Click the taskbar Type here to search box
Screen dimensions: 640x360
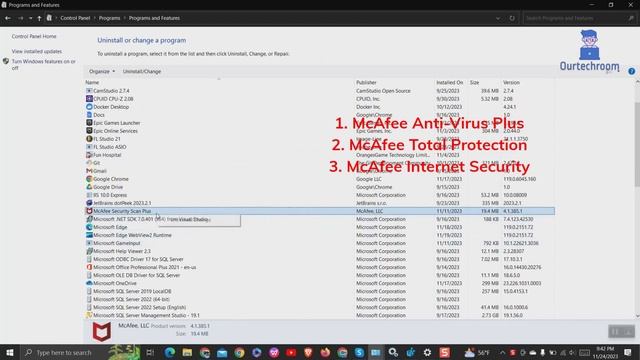point(64,352)
